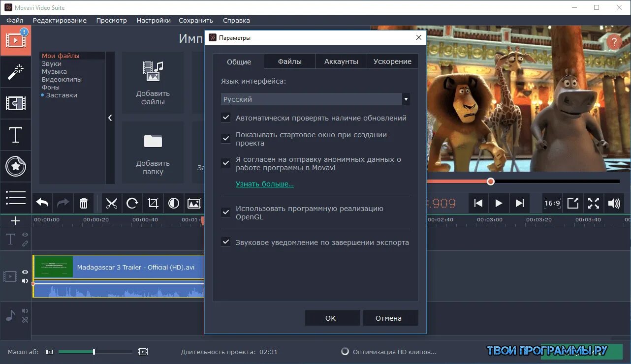Collapse the media library side panel arrow

[110, 118]
